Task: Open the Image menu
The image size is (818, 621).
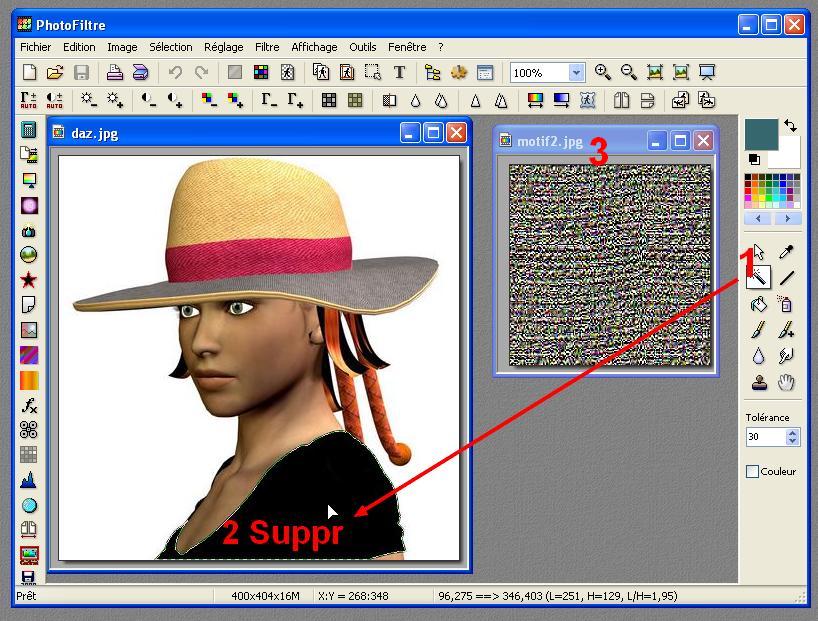Action: tap(122, 47)
